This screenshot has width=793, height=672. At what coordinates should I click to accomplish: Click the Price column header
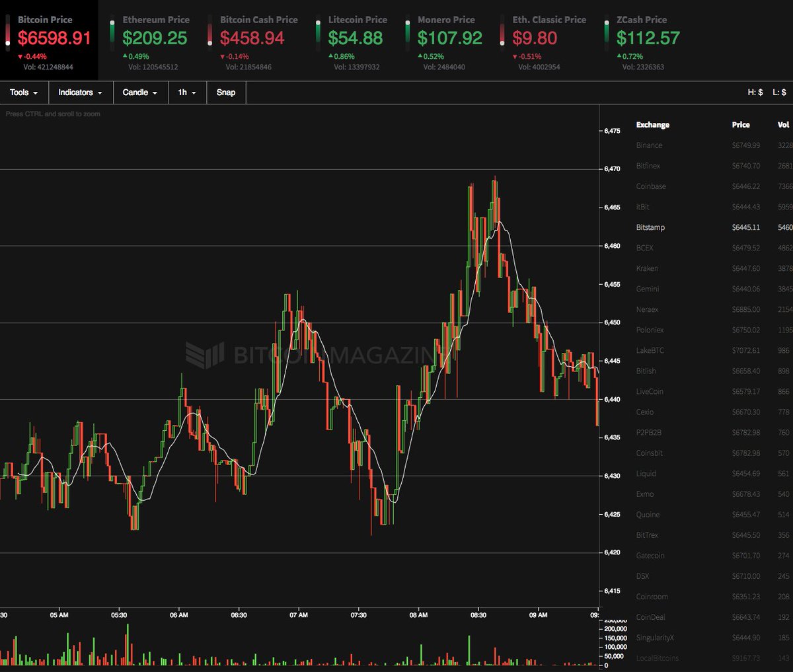741,125
